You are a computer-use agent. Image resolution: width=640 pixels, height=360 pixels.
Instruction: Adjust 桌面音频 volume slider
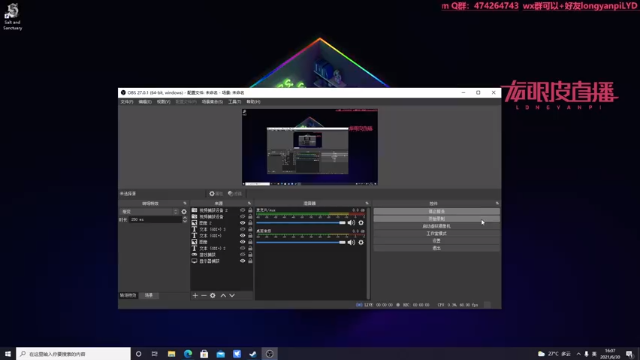pyautogui.click(x=301, y=242)
